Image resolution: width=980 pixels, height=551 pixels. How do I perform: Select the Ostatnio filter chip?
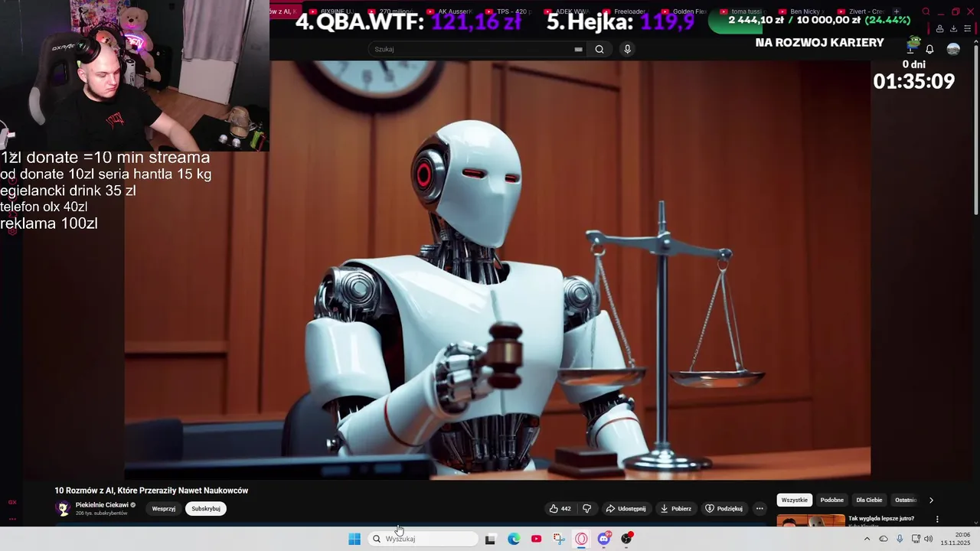tap(906, 500)
